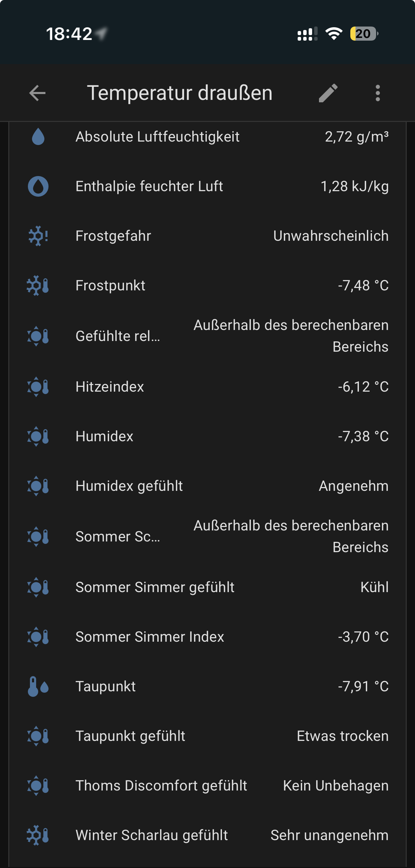Tap the pencil edit icon
The width and height of the screenshot is (415, 868).
coord(328,93)
